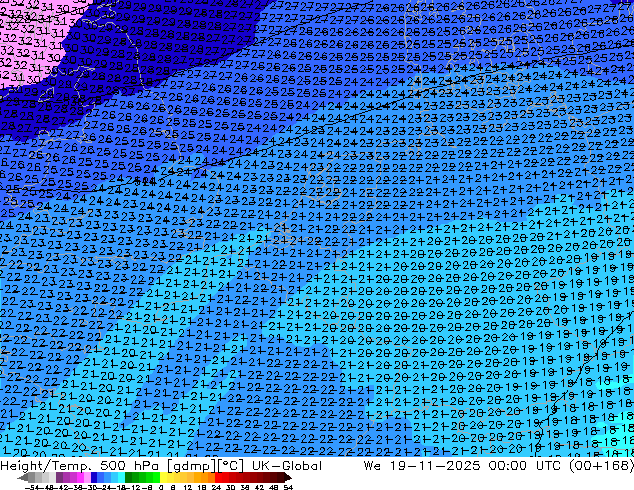This screenshot has width=634, height=490.
Task: Click the darkest green legend swatch
Action: [128, 478]
